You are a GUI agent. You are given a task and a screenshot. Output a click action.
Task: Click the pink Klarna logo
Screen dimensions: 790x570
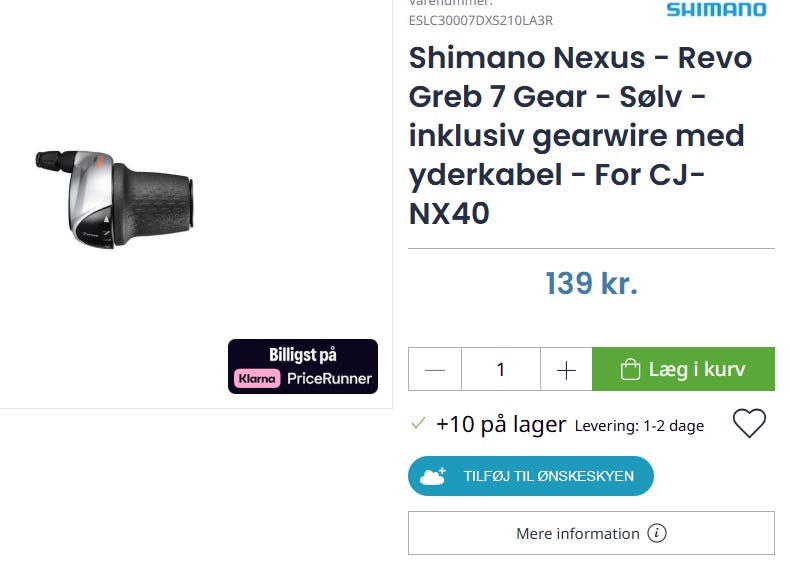[x=258, y=379]
